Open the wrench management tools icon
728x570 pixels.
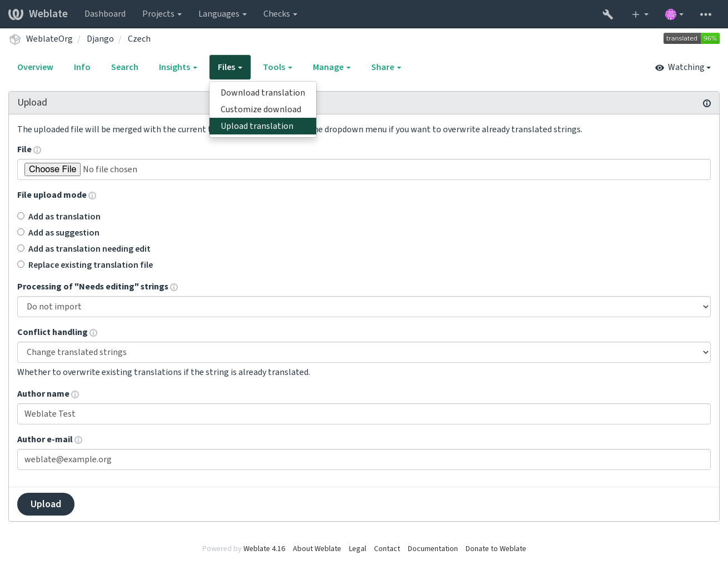point(608,14)
